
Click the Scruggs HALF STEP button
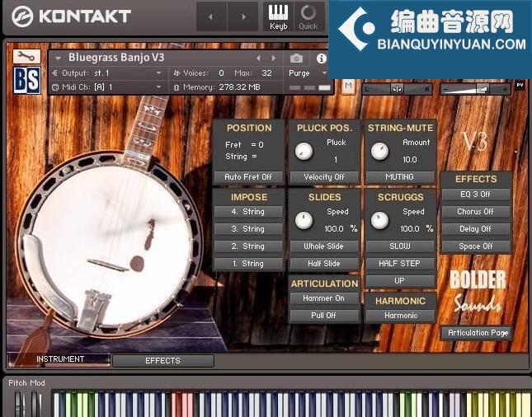400,264
